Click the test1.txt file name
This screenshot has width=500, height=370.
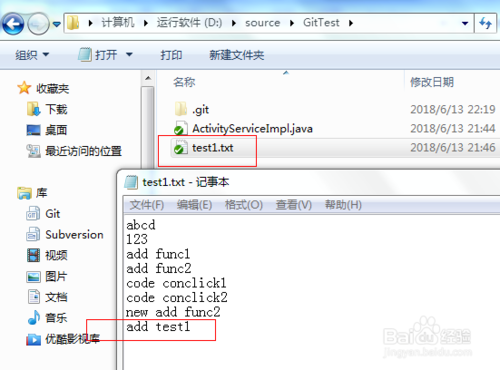pos(213,148)
